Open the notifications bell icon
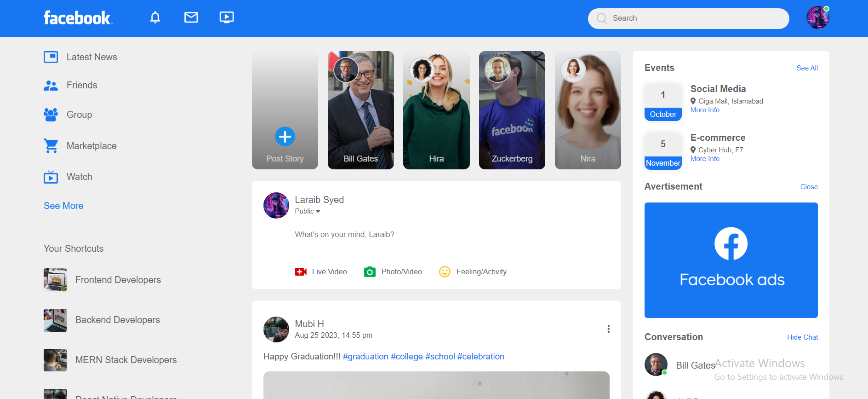868x399 pixels. click(x=155, y=17)
